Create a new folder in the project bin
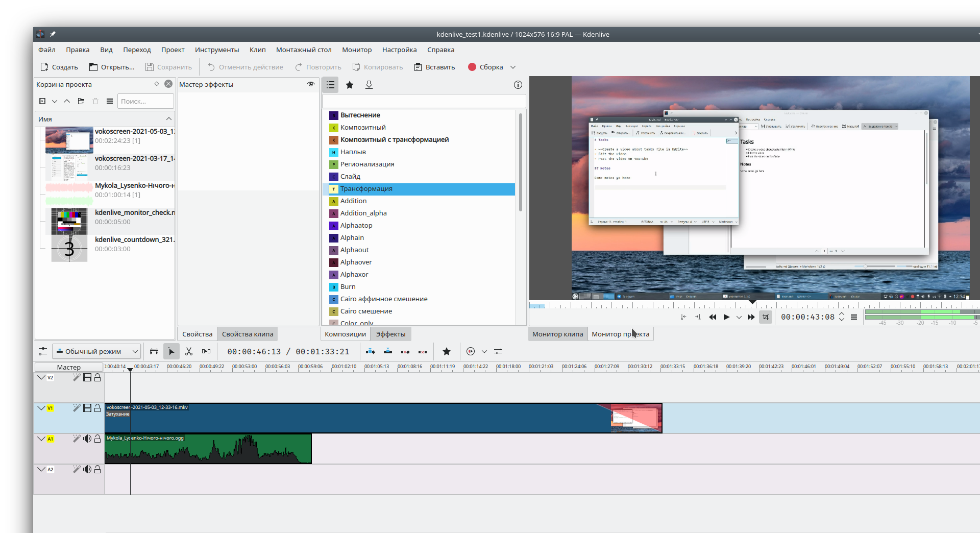Viewport: 980px width, 533px height. tap(81, 101)
